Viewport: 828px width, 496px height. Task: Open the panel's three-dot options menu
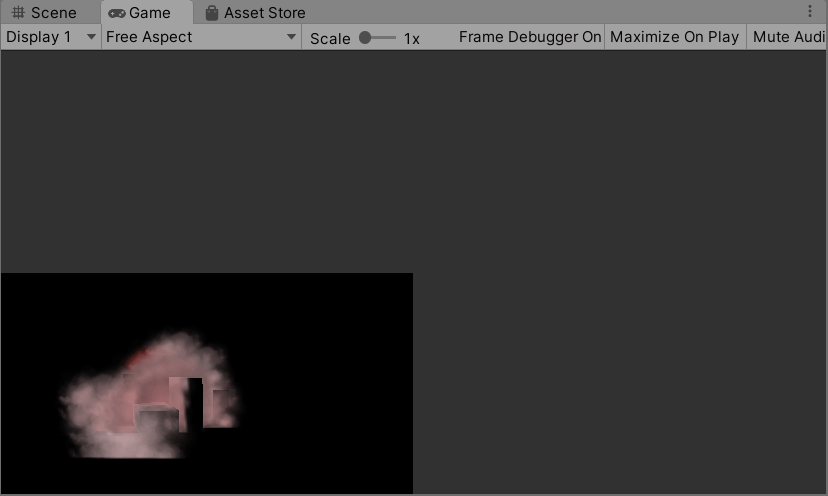[810, 12]
